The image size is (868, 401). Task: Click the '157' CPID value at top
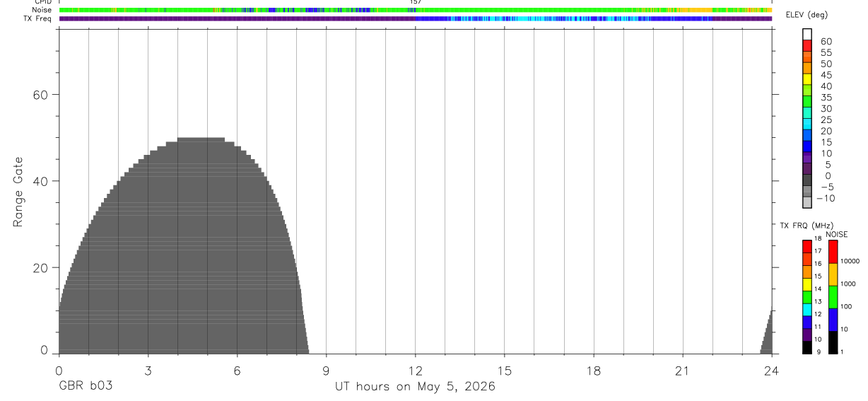[416, 2]
